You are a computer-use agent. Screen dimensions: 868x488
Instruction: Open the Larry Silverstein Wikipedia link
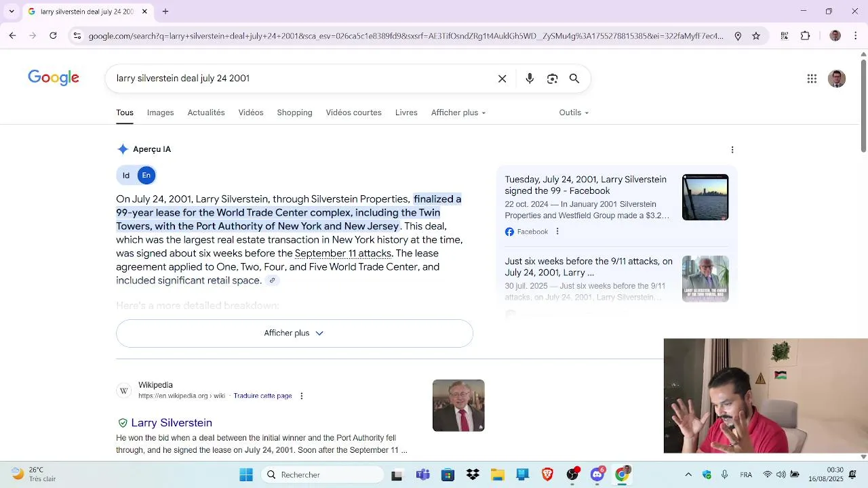click(172, 423)
